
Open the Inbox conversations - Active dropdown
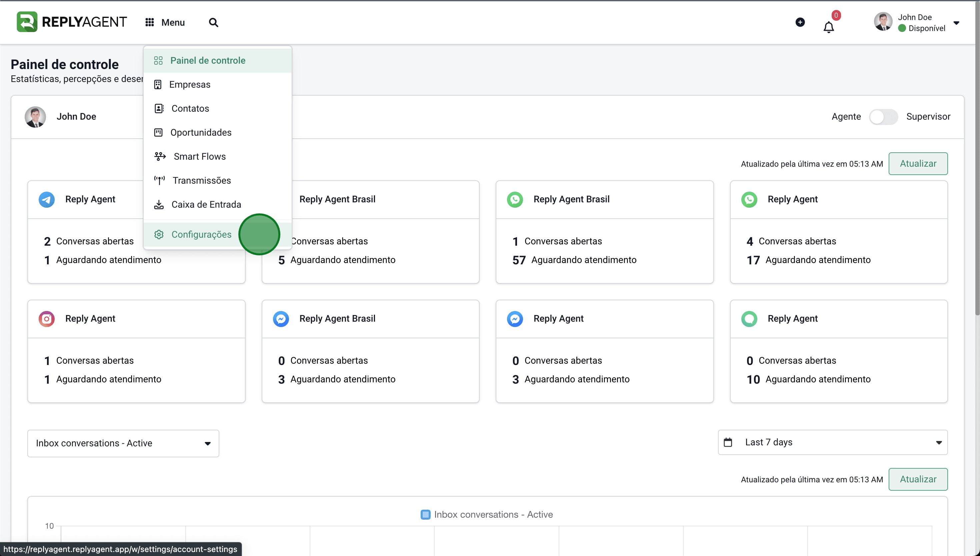pyautogui.click(x=123, y=443)
